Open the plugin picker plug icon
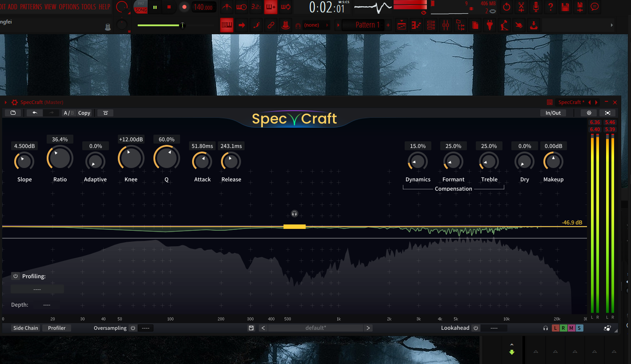Viewport: 631px width, 364px height. coord(490,25)
